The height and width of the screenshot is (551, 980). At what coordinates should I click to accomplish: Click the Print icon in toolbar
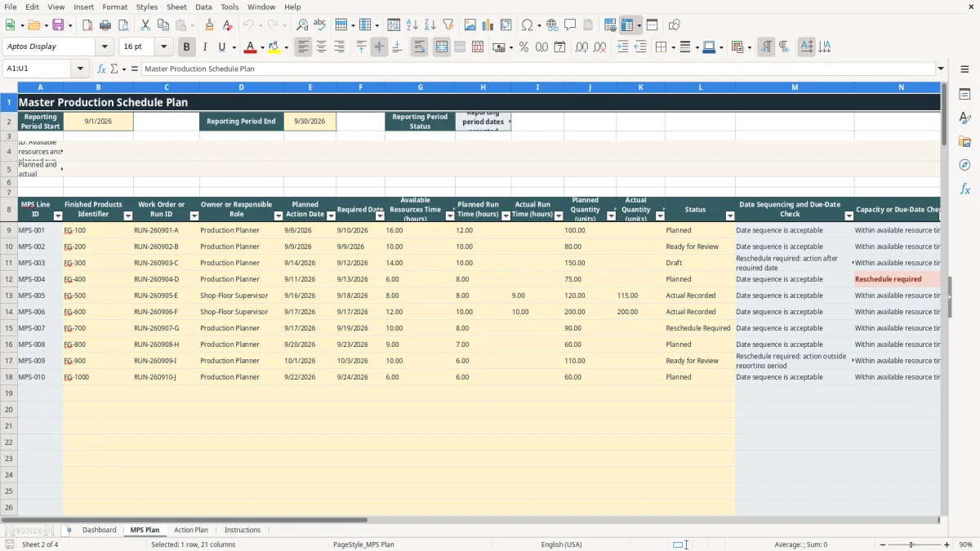[x=105, y=25]
